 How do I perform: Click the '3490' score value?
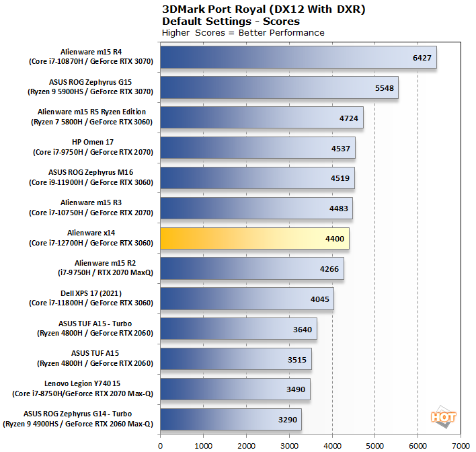(x=296, y=389)
